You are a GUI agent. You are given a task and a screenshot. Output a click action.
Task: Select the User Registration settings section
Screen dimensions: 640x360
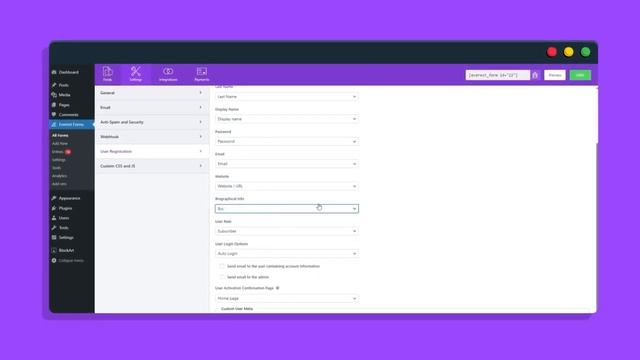151,151
